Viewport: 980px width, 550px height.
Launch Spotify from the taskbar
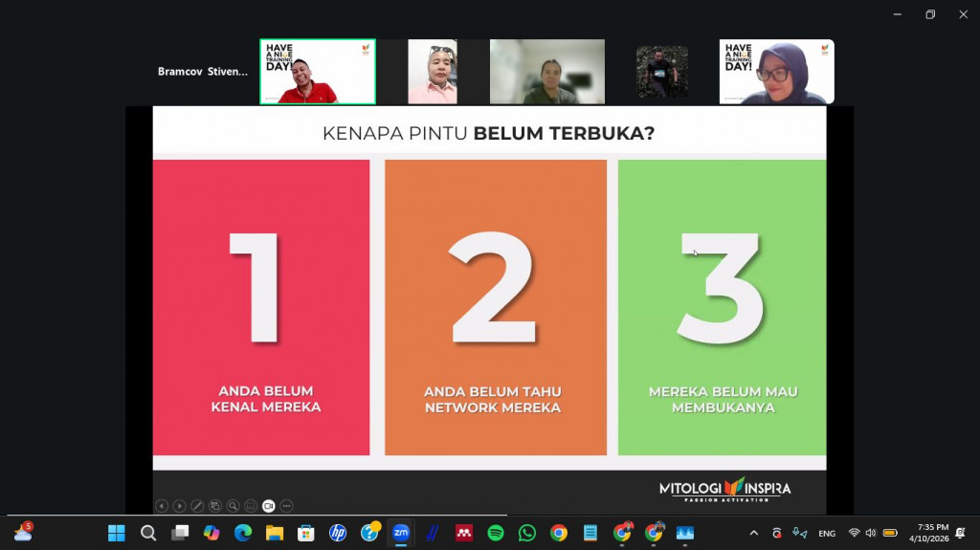coord(496,533)
